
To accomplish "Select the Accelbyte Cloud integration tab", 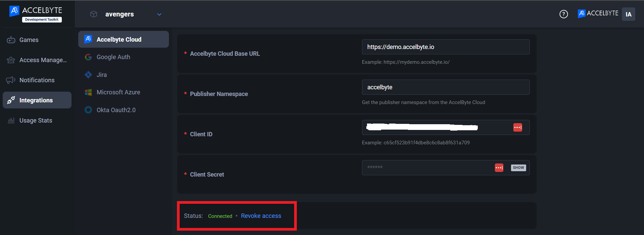I will (x=124, y=39).
